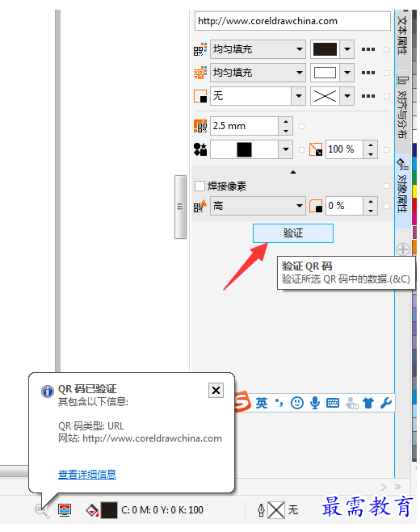Image resolution: width=420 pixels, height=532 pixels.
Task: Open the 高 error correction dropdown
Action: tap(258, 206)
